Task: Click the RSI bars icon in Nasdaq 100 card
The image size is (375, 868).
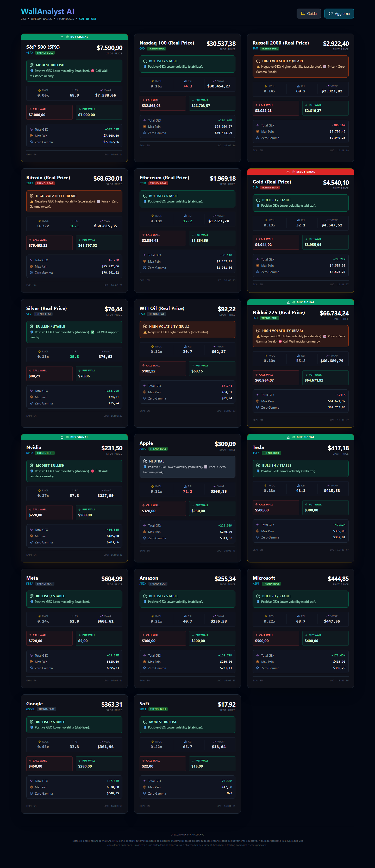Action: [x=185, y=81]
